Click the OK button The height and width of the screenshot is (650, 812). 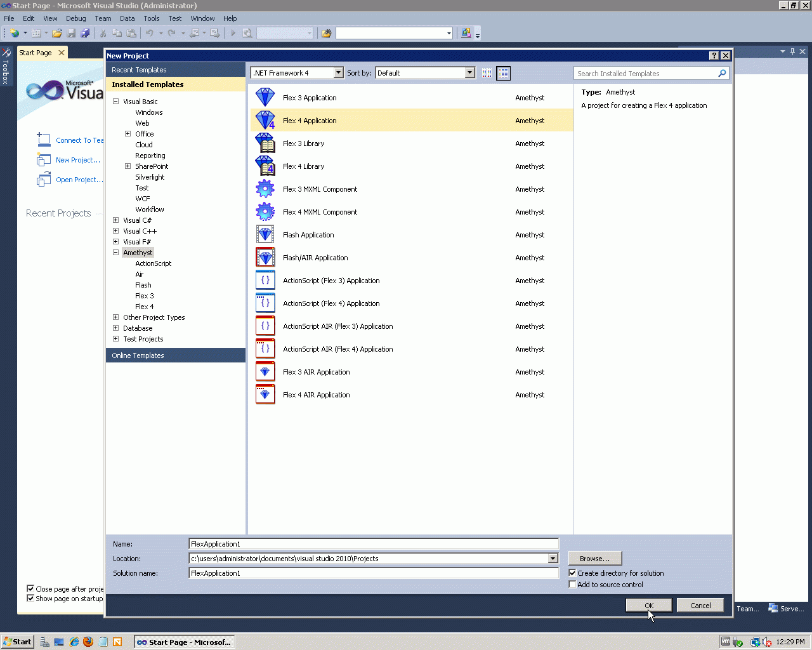(649, 606)
